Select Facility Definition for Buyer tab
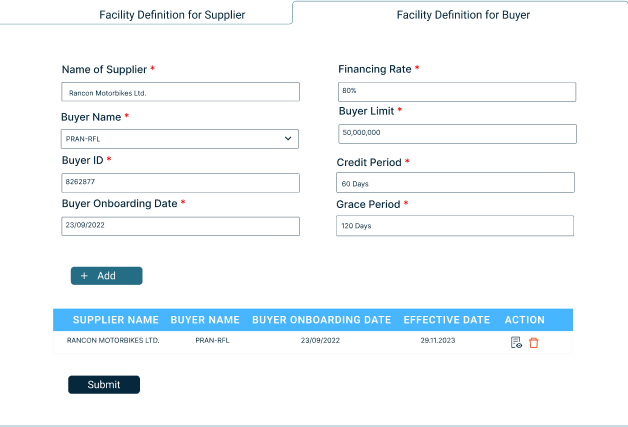The image size is (628, 427). click(463, 15)
